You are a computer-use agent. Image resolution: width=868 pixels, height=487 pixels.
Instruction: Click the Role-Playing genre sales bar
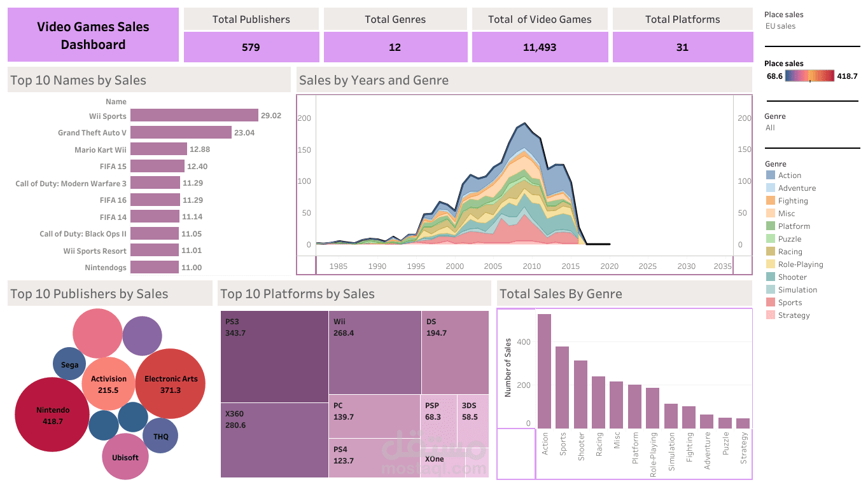click(x=652, y=408)
